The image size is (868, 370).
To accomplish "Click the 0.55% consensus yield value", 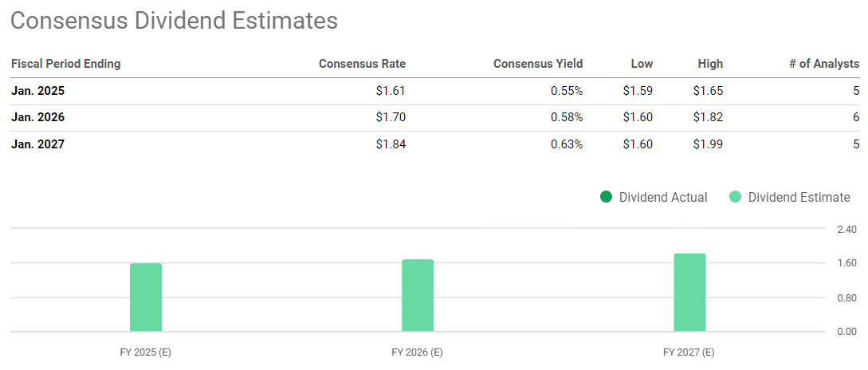I will [567, 91].
